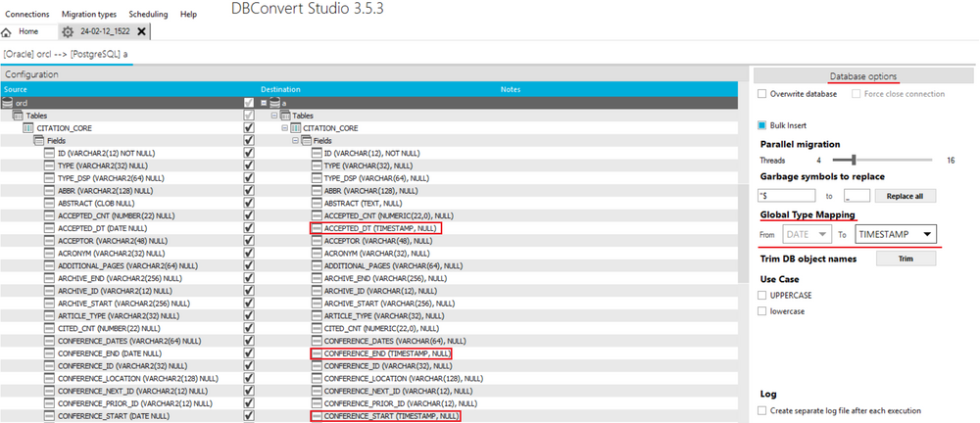Uncheck the ACCEPTED_DT (DATE NULL) field checkbox

pos(249,228)
